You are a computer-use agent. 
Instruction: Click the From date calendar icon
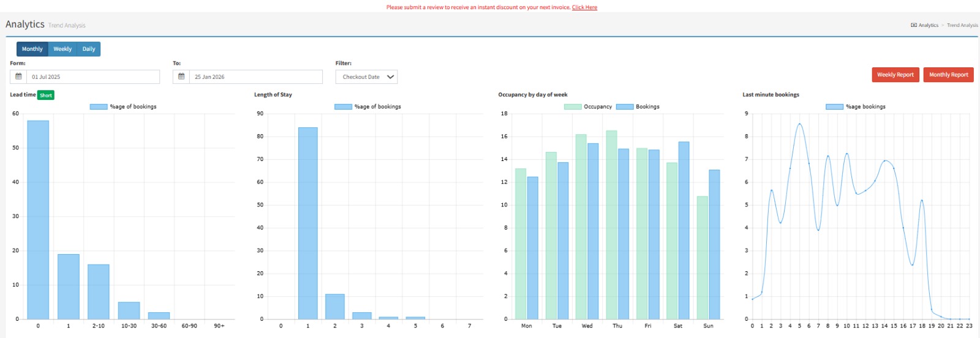coord(18,77)
